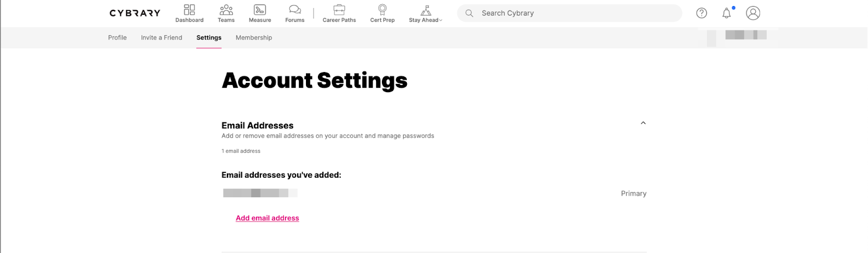Go to Teams in top navigation

pyautogui.click(x=226, y=14)
